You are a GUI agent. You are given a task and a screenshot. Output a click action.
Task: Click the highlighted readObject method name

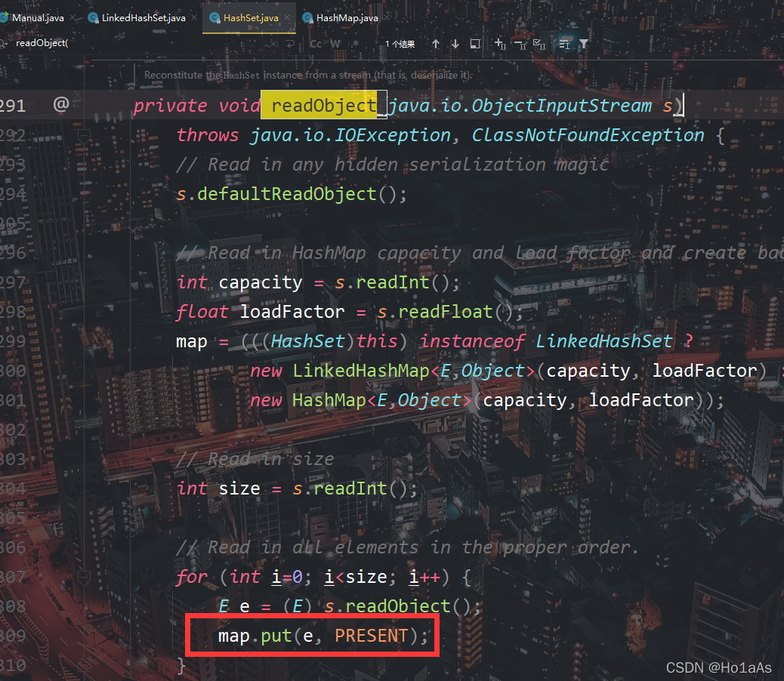tap(324, 106)
